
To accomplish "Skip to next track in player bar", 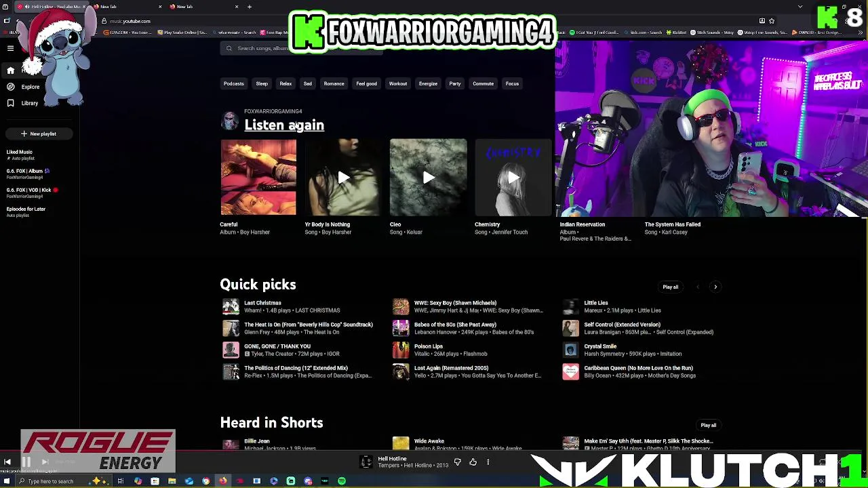I will 45,462.
